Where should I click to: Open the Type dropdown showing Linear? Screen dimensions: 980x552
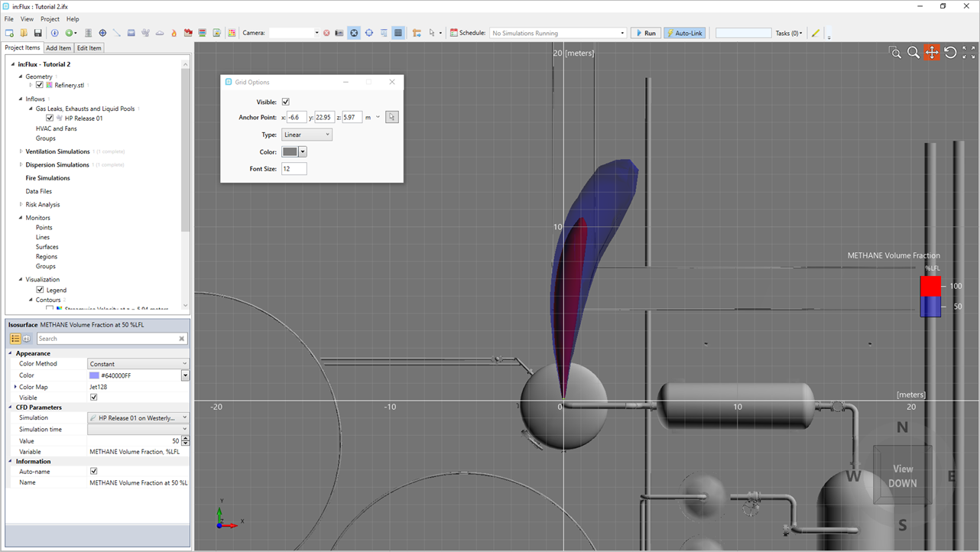click(307, 135)
